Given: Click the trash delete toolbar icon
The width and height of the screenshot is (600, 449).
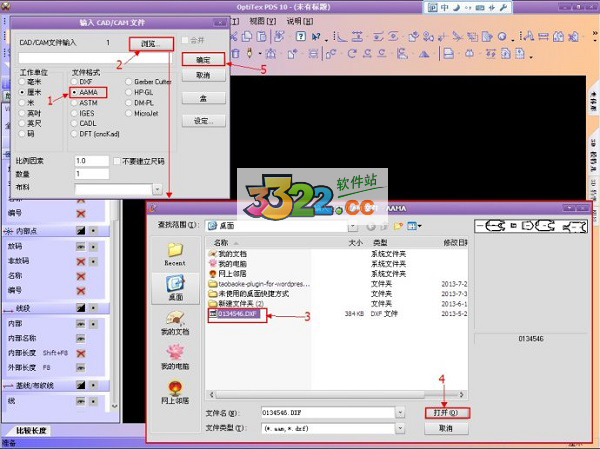Looking at the screenshot, I should (235, 54).
